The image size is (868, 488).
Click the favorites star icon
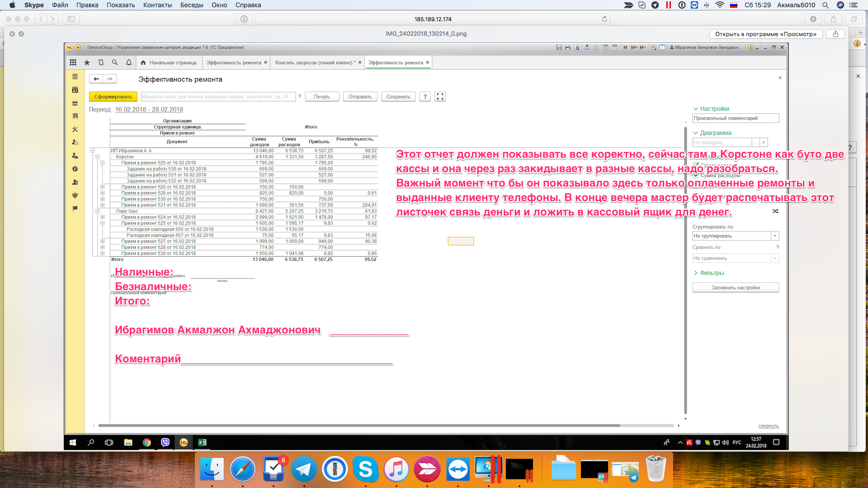pyautogui.click(x=87, y=62)
